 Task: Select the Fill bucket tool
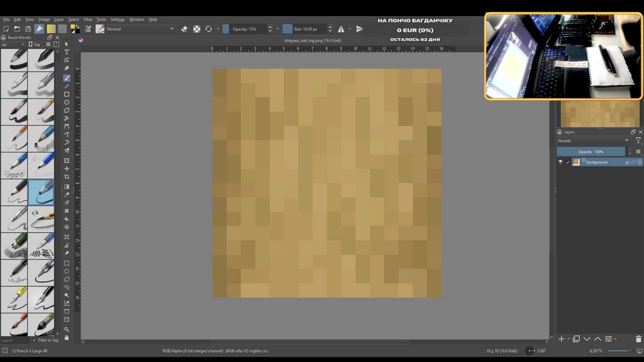[66, 219]
